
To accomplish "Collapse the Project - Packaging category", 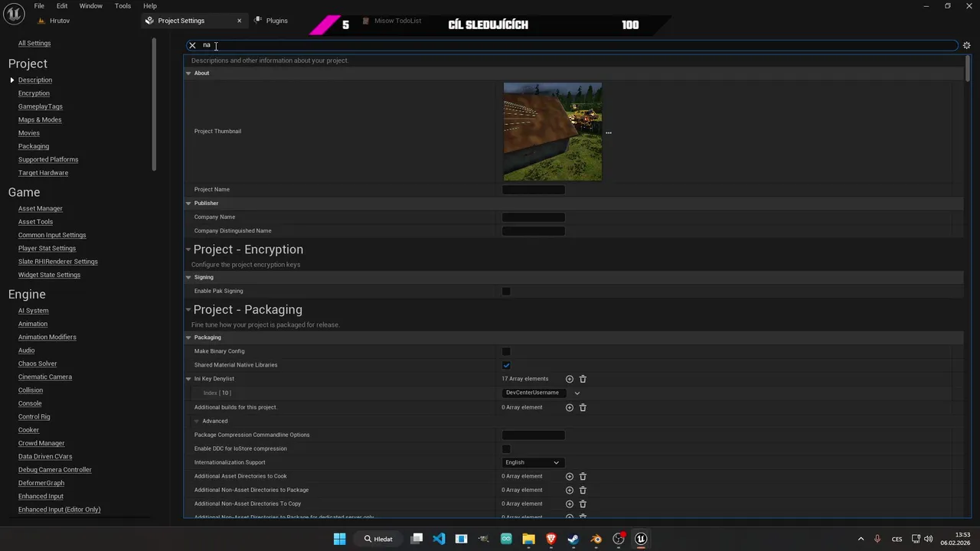I will coord(188,310).
